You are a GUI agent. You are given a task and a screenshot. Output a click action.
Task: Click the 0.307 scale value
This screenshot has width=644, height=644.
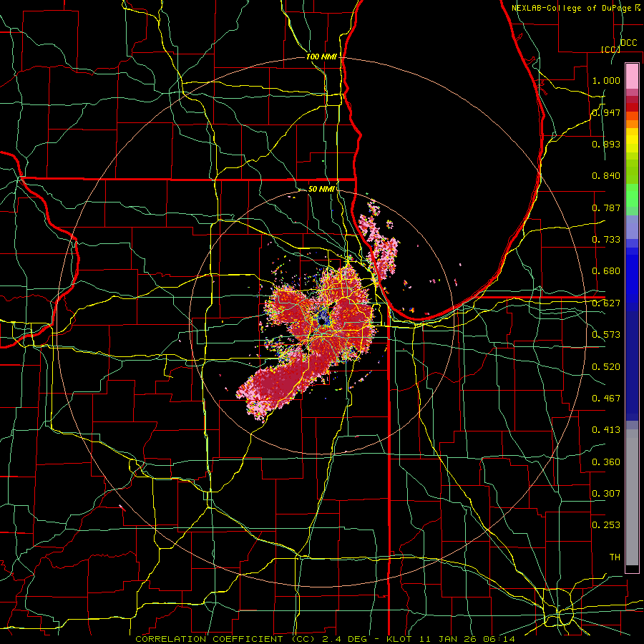point(606,493)
